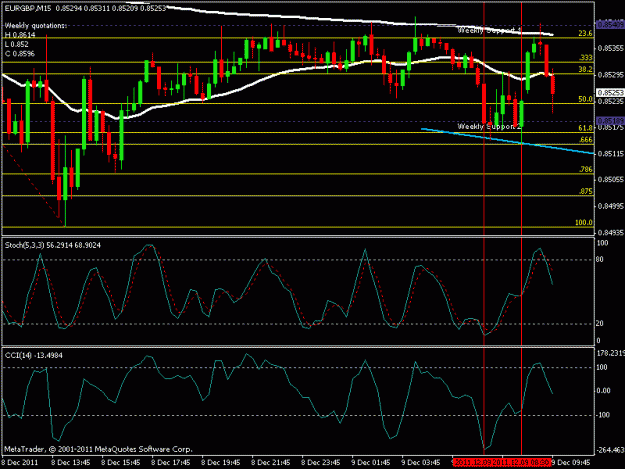Click the CCI -100 level scale label

pyautogui.click(x=603, y=415)
